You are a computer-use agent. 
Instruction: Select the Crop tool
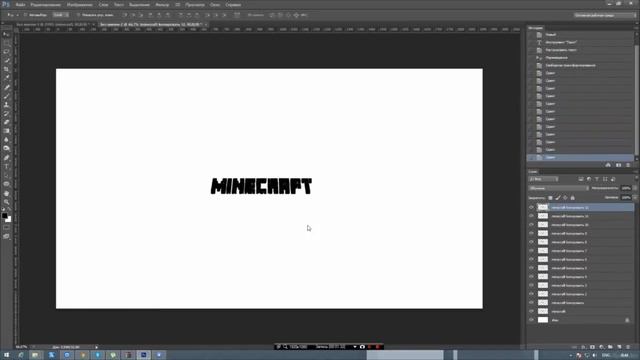[6, 69]
